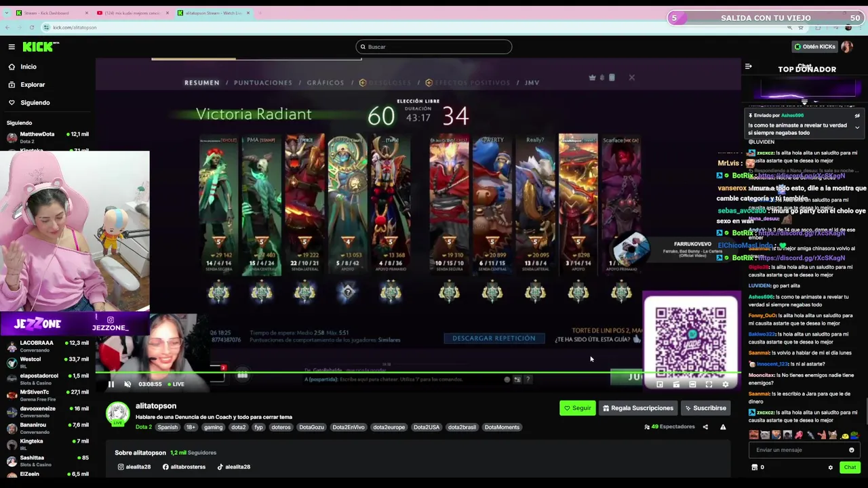Open the Kick sidebar hamburger menu
The image size is (868, 488).
coord(12,47)
